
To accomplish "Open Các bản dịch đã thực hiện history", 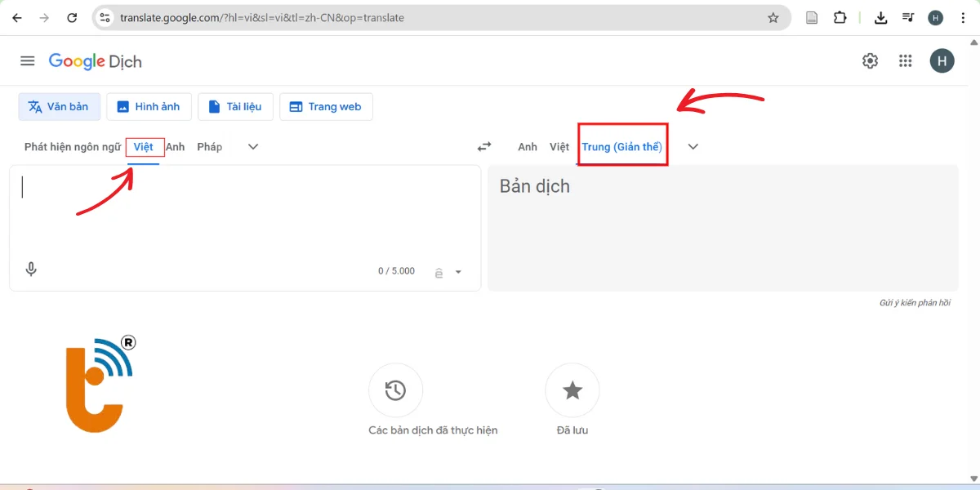I will pos(395,390).
